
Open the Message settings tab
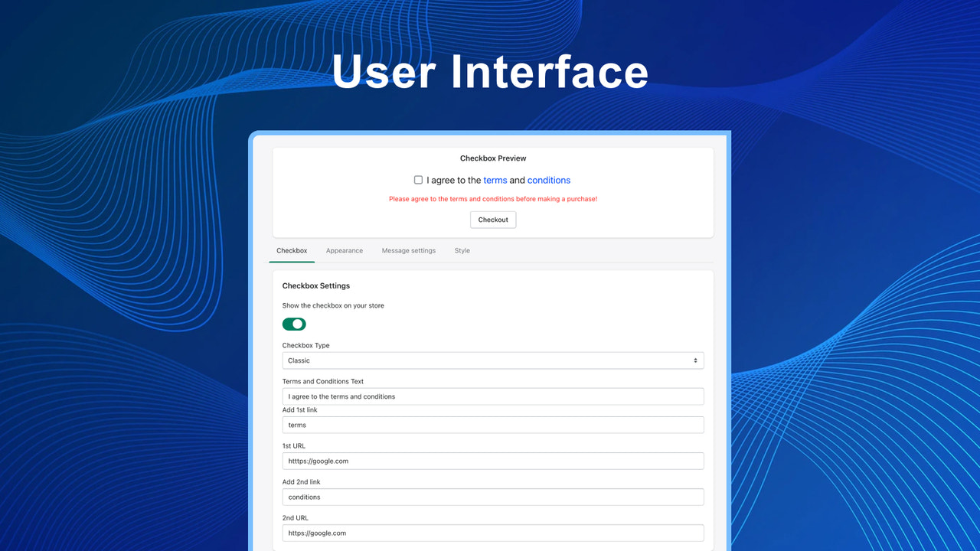[408, 250]
